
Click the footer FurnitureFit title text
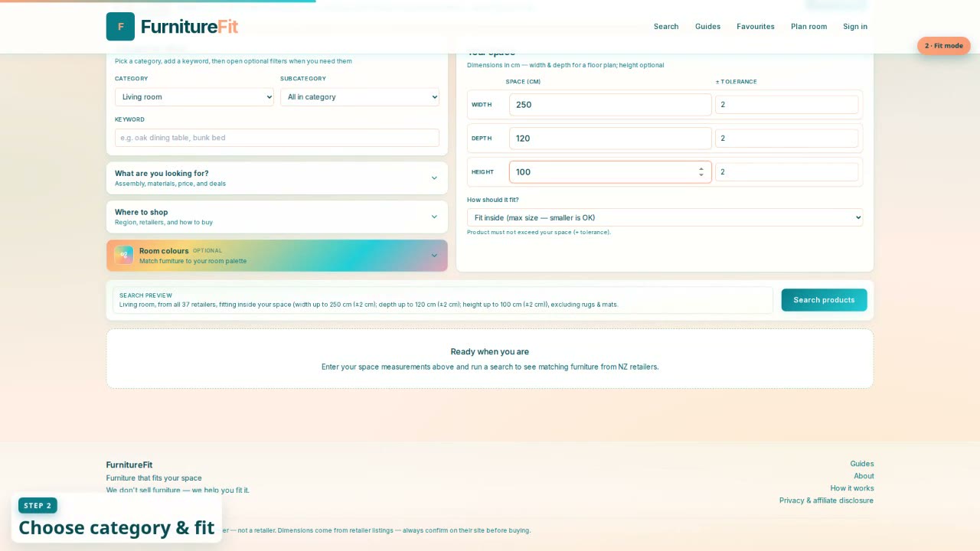pyautogui.click(x=129, y=465)
